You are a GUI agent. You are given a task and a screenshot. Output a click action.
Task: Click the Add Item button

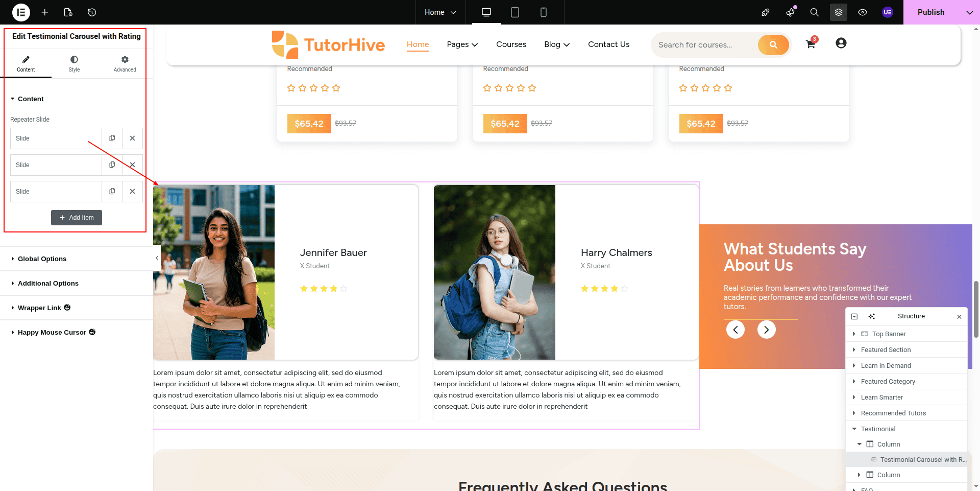click(x=77, y=218)
